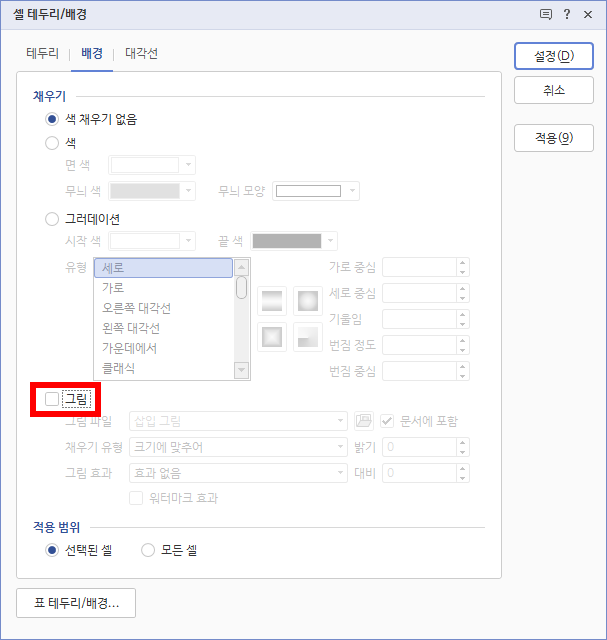Click the 번짐 정도 input field

[x=419, y=345]
